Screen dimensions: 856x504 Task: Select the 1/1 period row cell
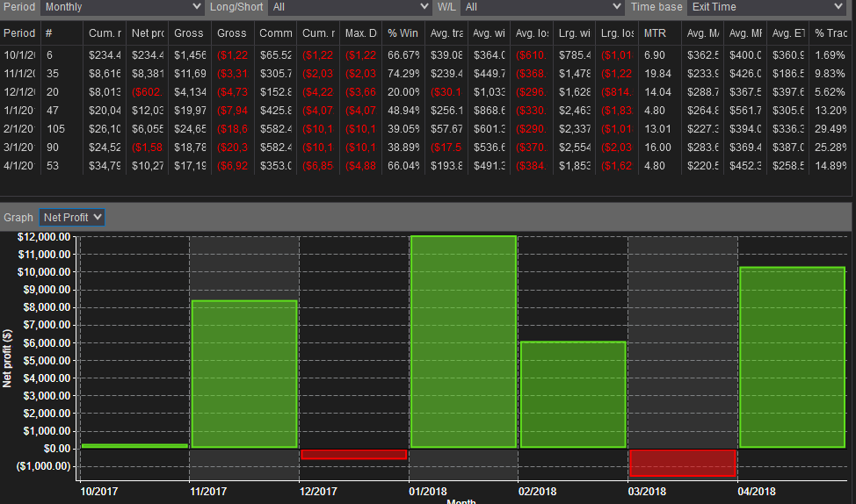(19, 111)
